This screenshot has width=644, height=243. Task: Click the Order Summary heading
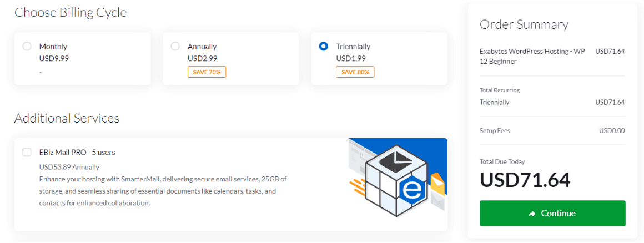coord(524,24)
